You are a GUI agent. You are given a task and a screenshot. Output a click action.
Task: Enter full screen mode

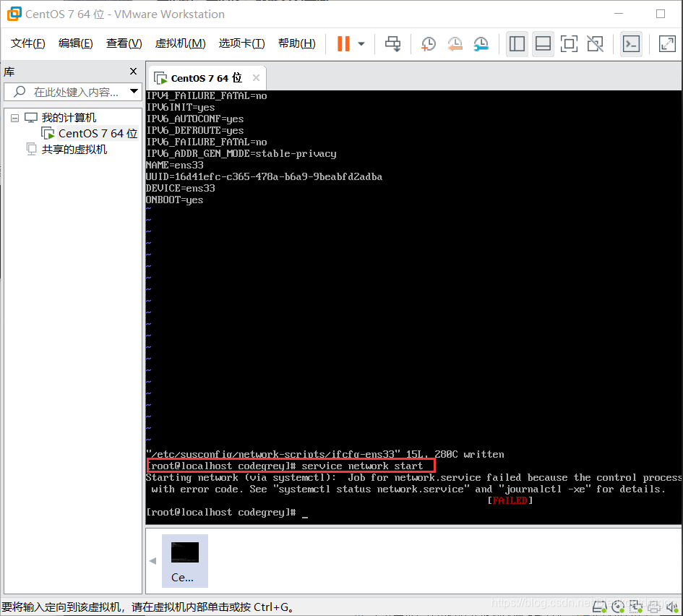click(x=569, y=43)
